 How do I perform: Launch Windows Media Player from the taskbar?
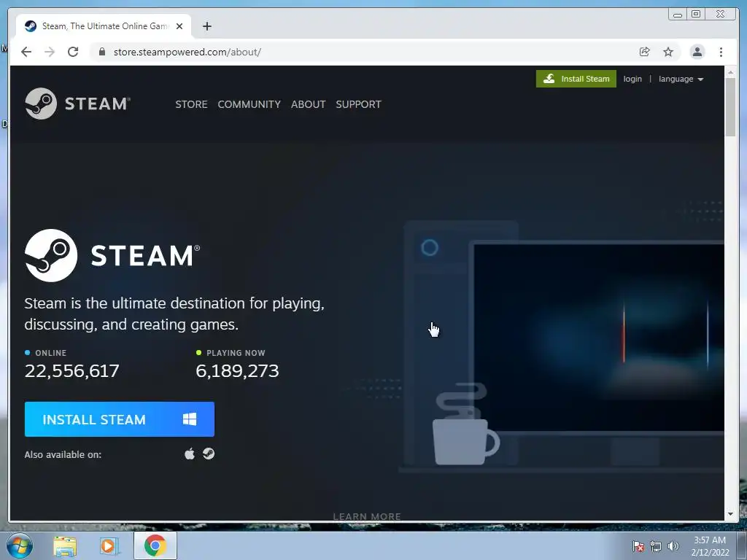pyautogui.click(x=109, y=545)
